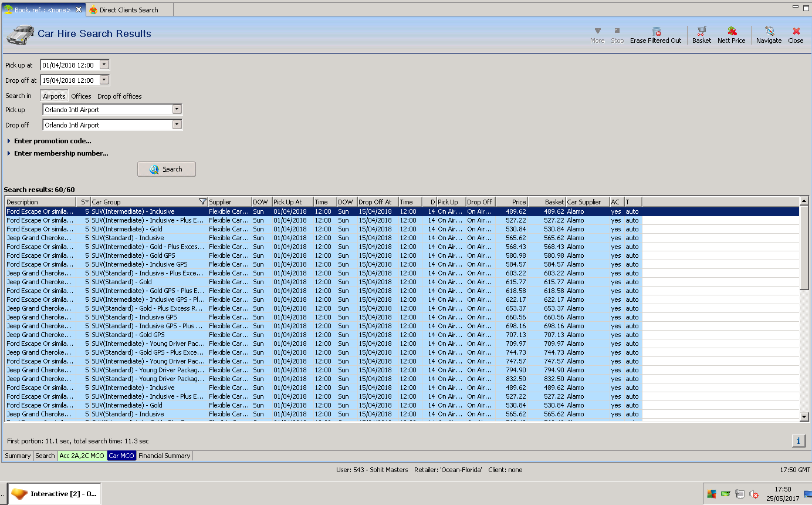Click the Search button
This screenshot has width=812, height=505.
point(167,169)
